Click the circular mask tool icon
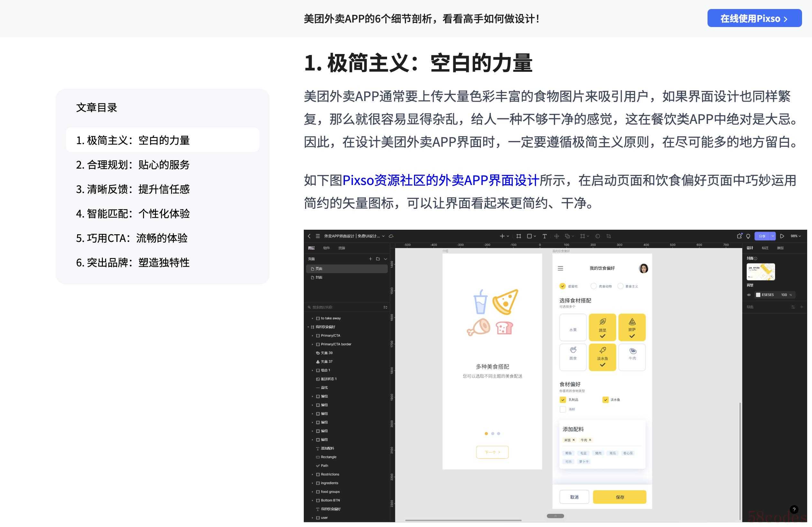Image resolution: width=812 pixels, height=527 pixels. click(x=598, y=236)
